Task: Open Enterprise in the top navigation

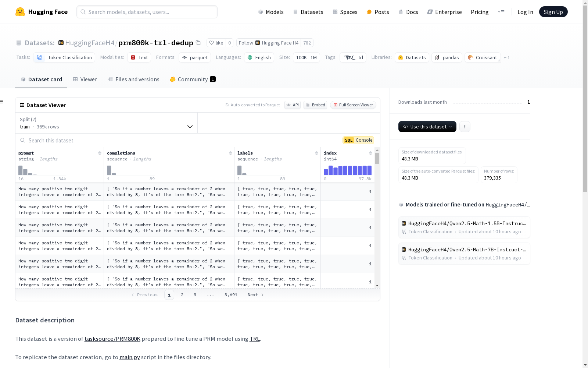Action: click(x=444, y=12)
